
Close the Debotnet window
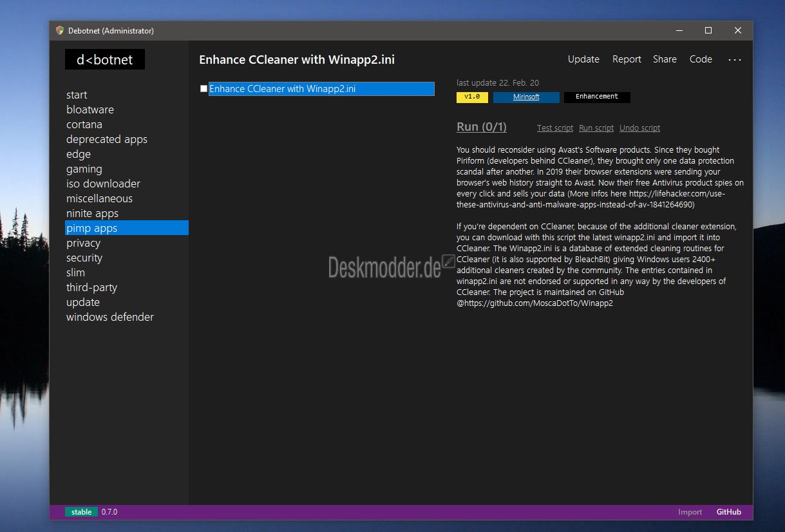point(738,30)
